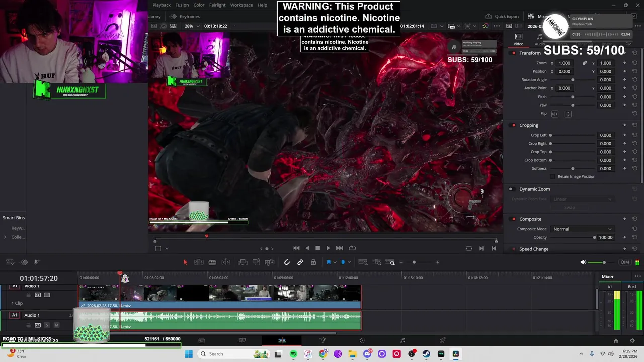
Task: Toggle the Loop playback icon
Action: [x=352, y=248]
